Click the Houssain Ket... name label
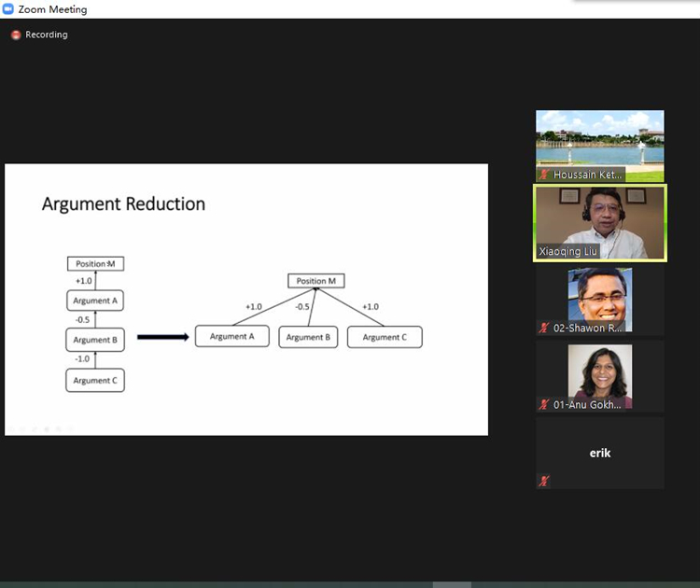 point(587,175)
